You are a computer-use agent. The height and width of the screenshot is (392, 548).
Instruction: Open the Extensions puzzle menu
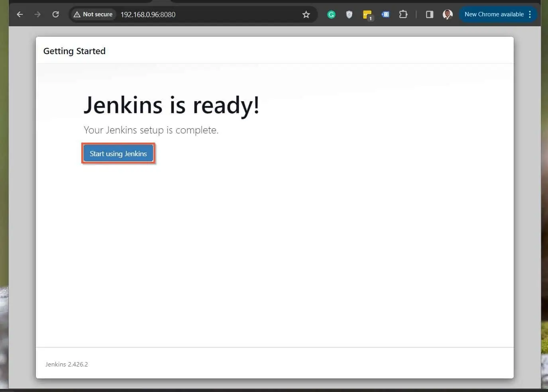(403, 14)
